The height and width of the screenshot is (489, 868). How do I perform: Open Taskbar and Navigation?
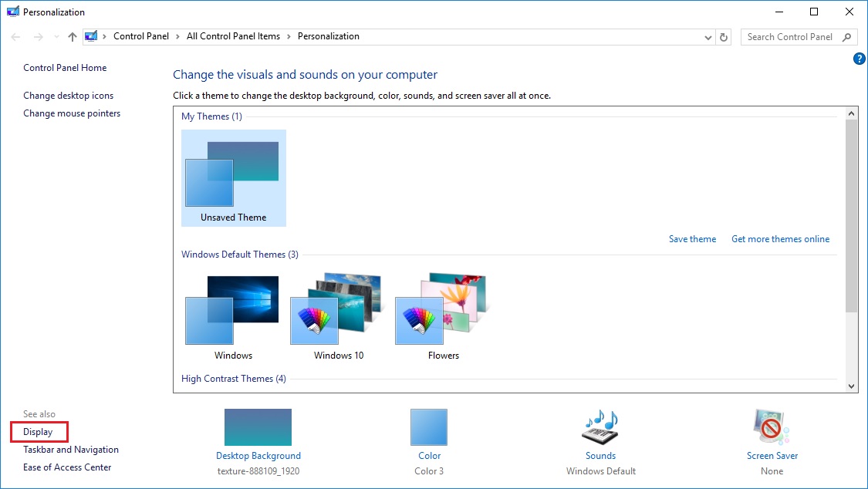71,449
